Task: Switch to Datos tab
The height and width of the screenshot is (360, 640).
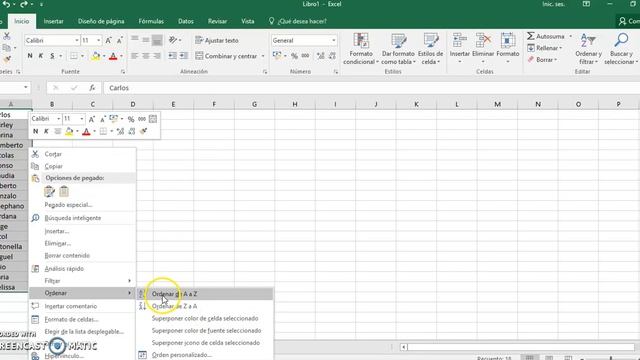Action: pyautogui.click(x=186, y=21)
